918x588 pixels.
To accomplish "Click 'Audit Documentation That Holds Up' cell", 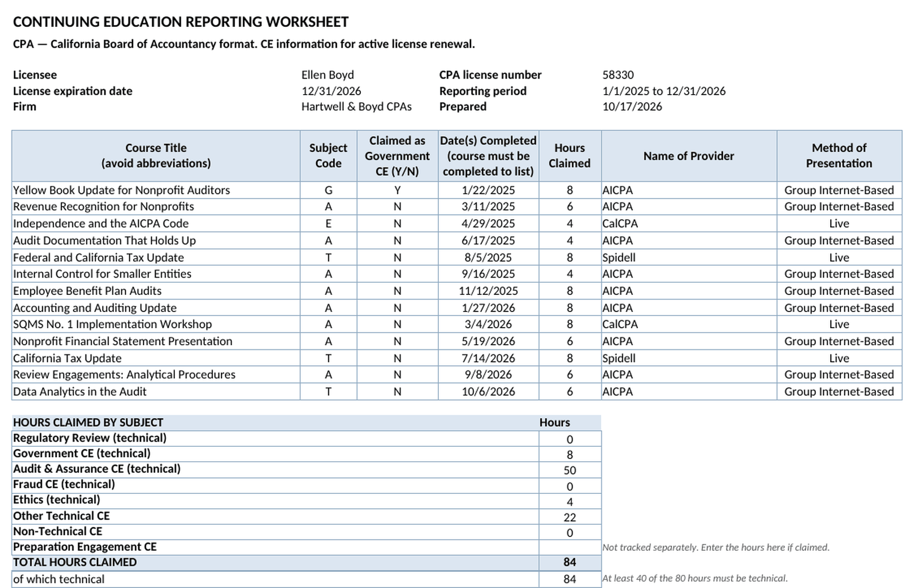I will 156,240.
